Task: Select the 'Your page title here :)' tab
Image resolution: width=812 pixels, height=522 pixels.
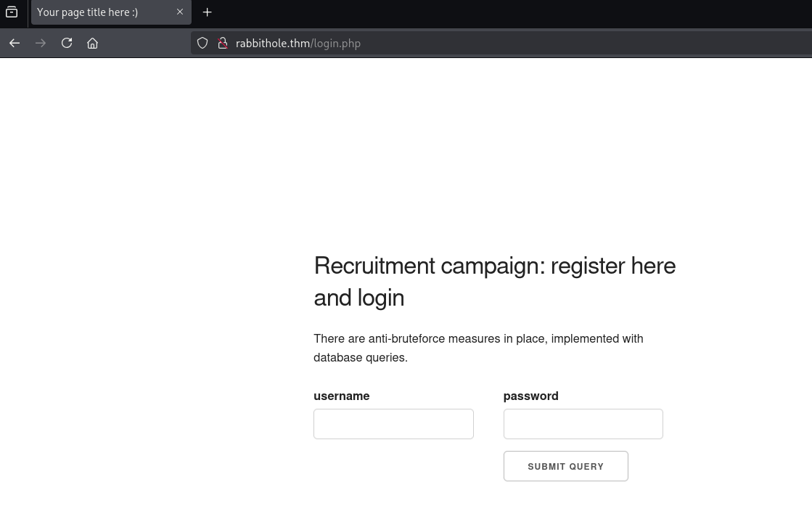Action: pyautogui.click(x=94, y=12)
